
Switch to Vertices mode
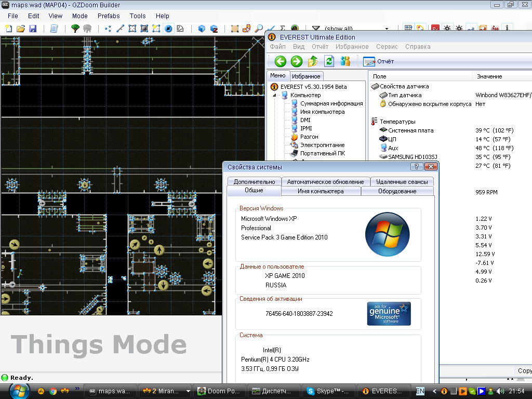[x=108, y=29]
